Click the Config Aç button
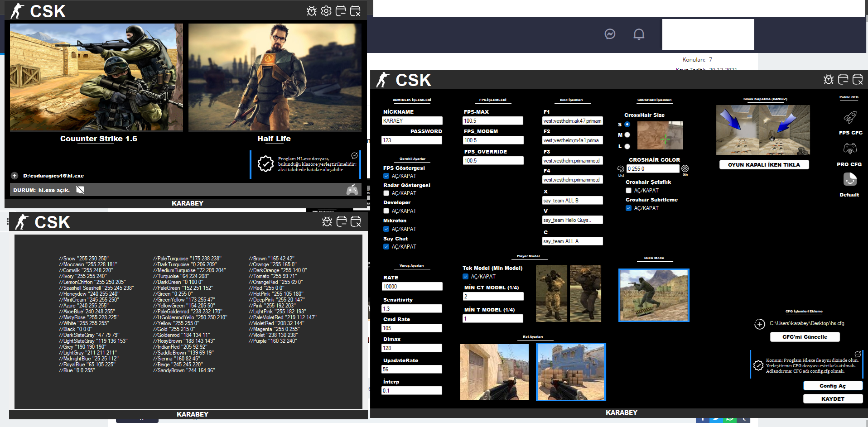 [x=833, y=386]
